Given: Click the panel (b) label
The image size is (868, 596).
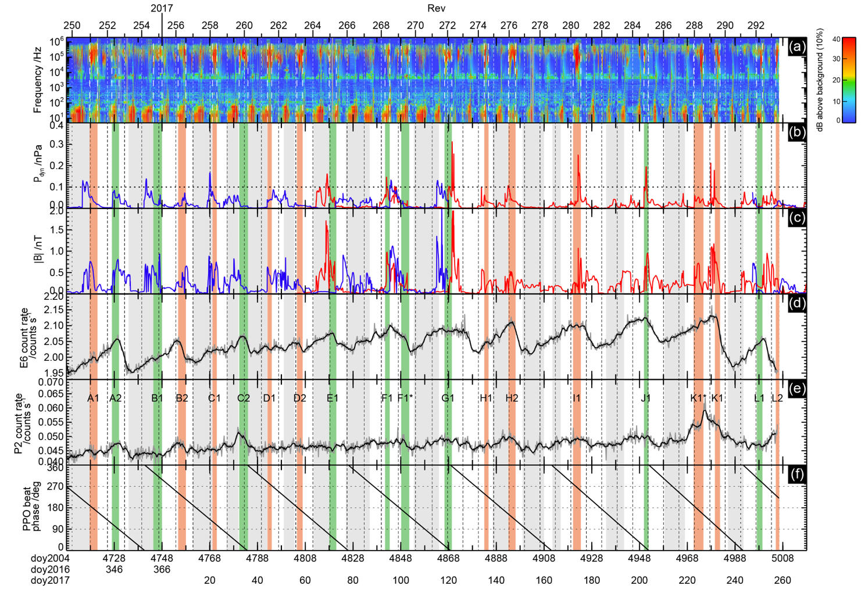Looking at the screenshot, I should coord(796,132).
